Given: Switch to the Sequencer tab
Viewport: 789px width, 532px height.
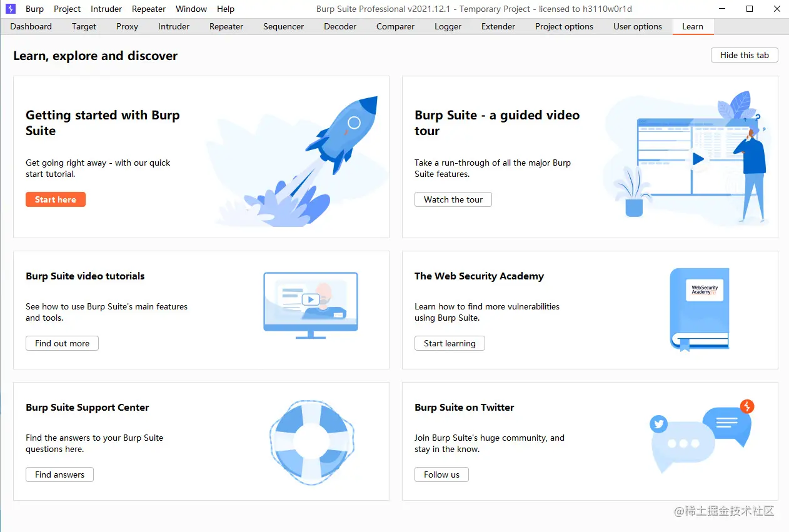Looking at the screenshot, I should point(284,26).
